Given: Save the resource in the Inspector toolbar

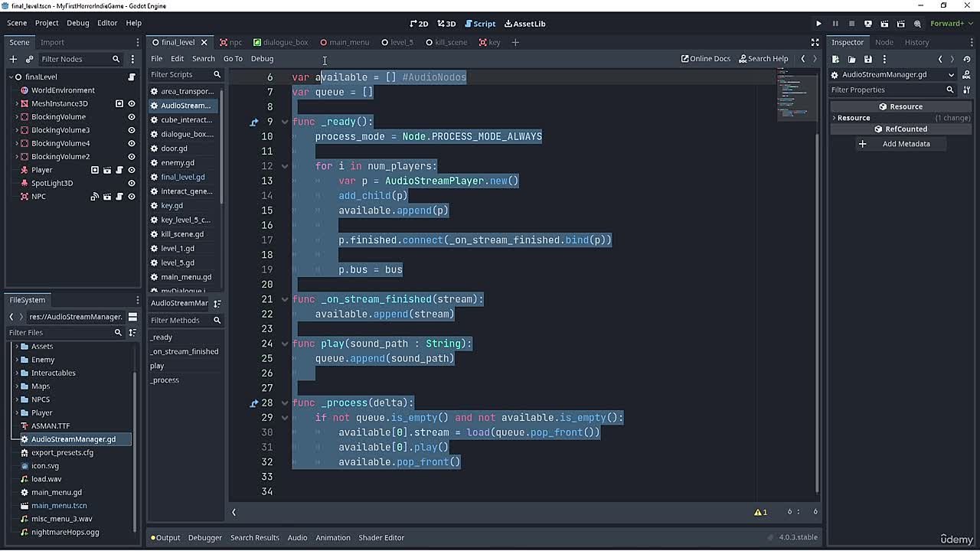Looking at the screenshot, I should coord(868,59).
